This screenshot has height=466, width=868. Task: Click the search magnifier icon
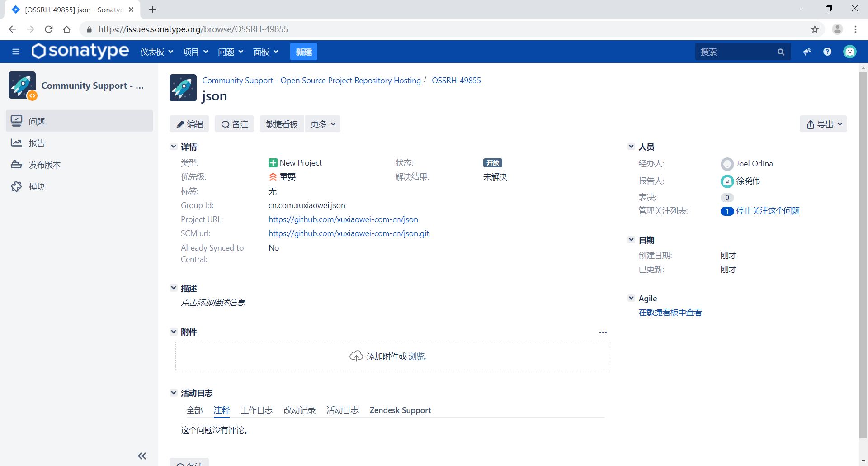click(781, 52)
